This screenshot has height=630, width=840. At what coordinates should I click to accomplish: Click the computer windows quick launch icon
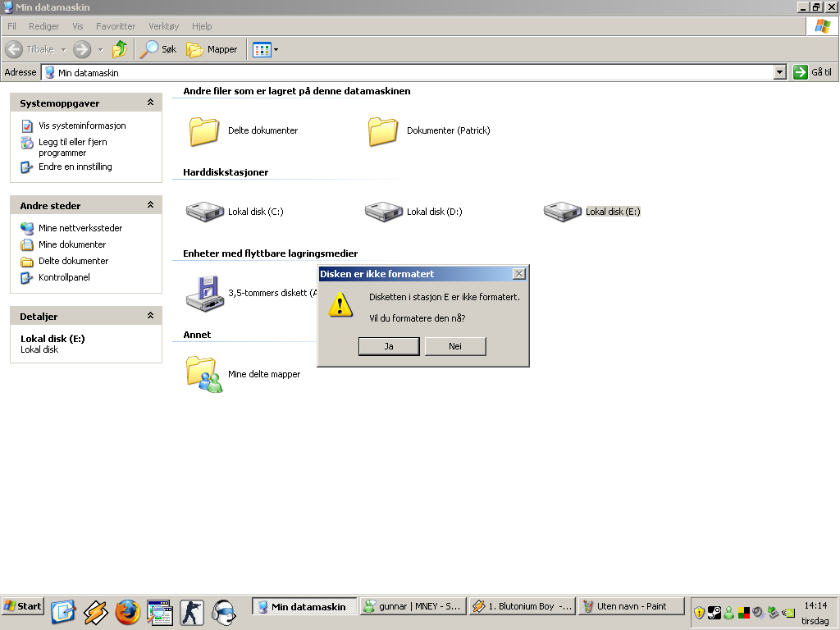pos(160,613)
